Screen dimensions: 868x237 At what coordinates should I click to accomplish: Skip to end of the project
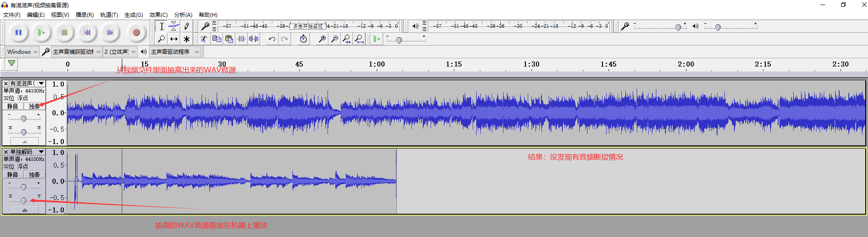click(x=110, y=32)
